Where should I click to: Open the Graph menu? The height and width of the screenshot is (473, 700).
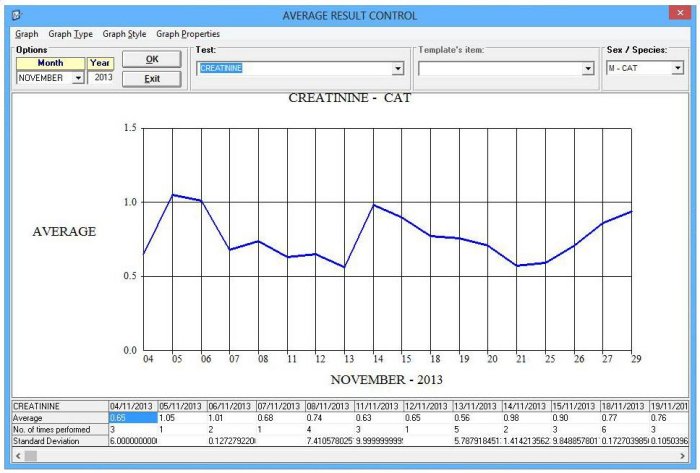pyautogui.click(x=27, y=34)
